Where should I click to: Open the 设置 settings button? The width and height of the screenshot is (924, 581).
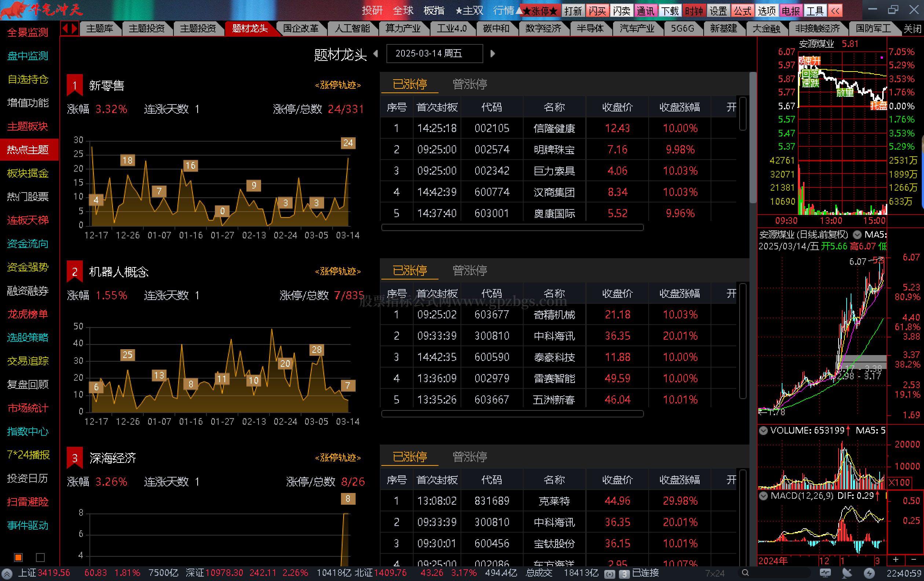[718, 11]
